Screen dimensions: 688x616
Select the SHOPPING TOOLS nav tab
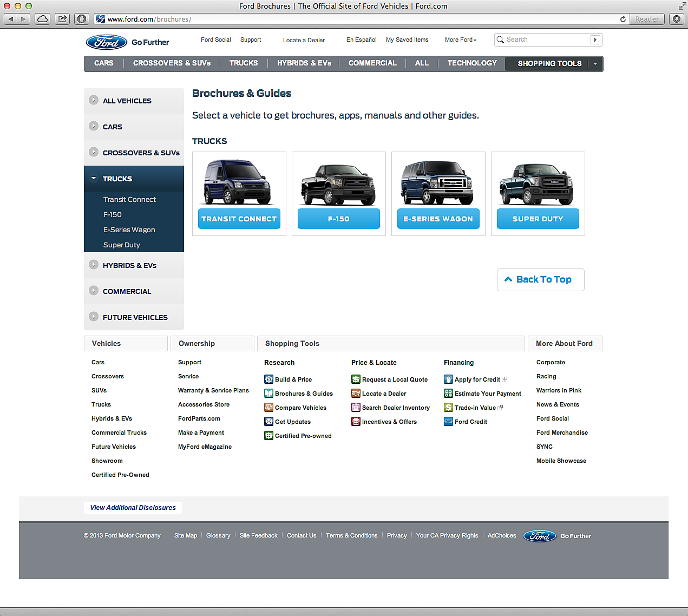pyautogui.click(x=549, y=64)
